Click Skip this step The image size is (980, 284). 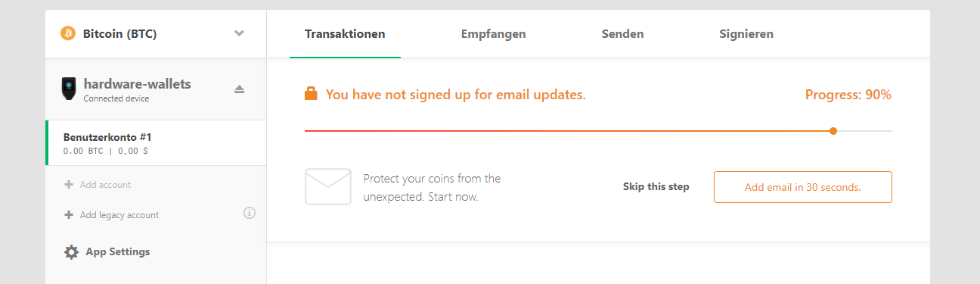point(656,186)
